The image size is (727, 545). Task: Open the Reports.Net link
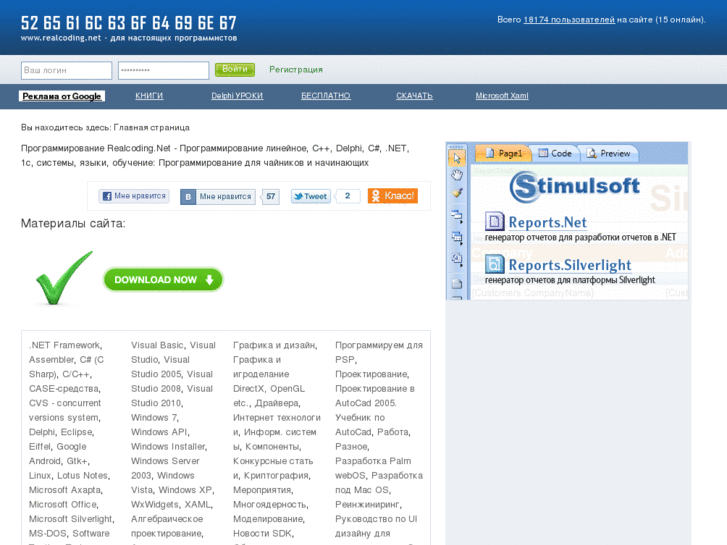point(548,223)
